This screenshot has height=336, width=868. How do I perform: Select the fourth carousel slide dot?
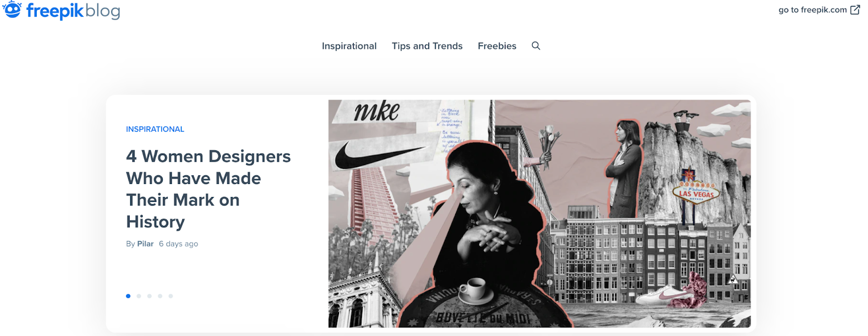[x=160, y=296]
